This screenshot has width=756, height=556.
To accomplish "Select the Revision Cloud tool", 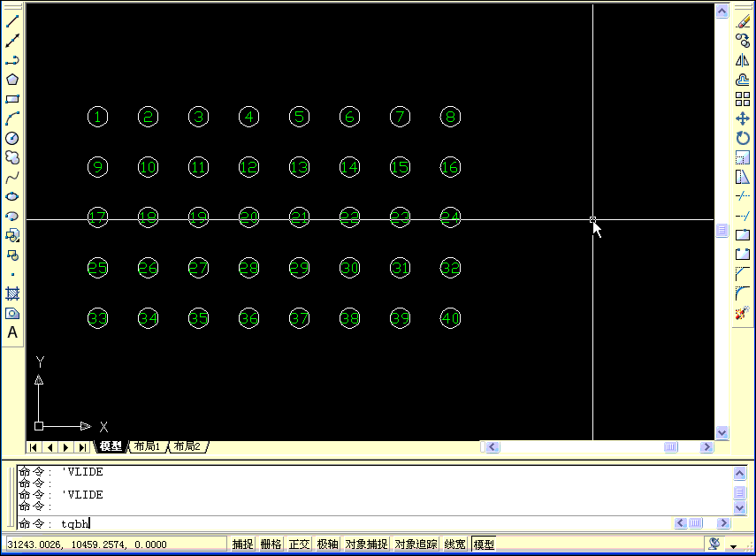I will tap(12, 157).
